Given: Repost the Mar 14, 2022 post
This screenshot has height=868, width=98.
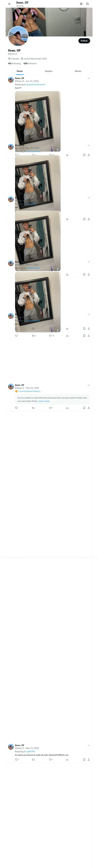Looking at the screenshot, I should 33,759.
